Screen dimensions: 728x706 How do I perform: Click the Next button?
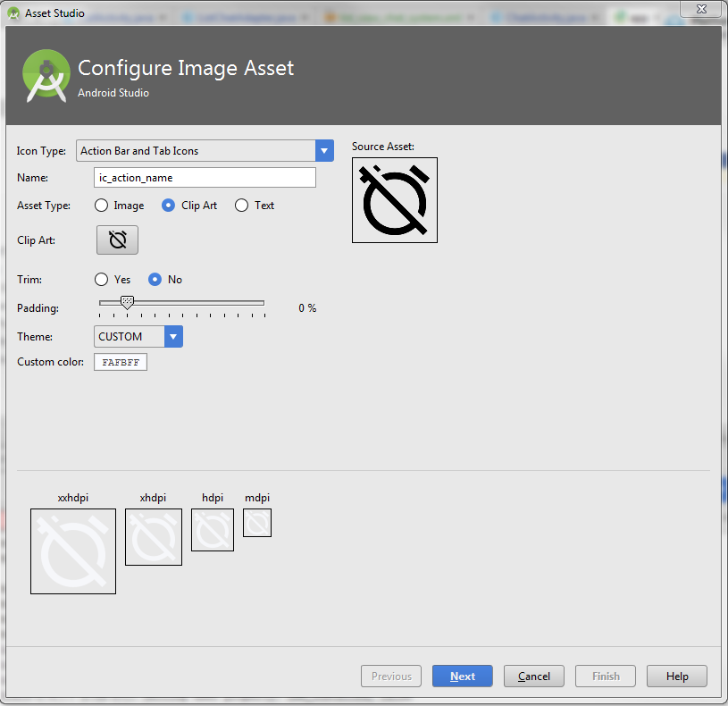[x=462, y=676]
